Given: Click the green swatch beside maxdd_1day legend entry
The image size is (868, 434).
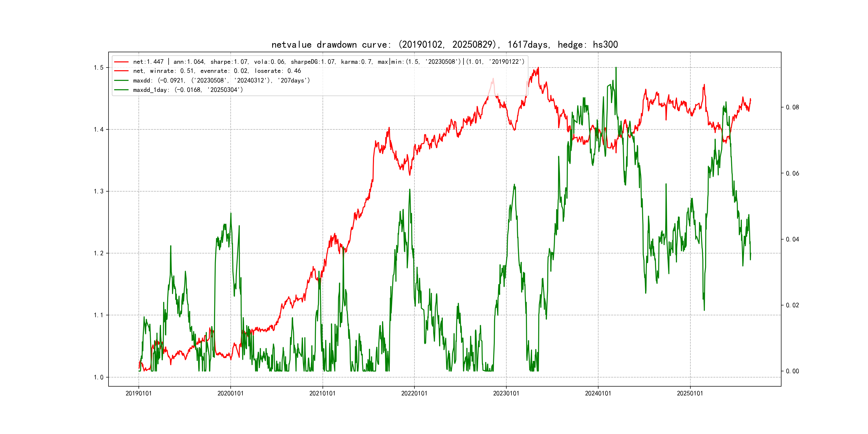Looking at the screenshot, I should 121,90.
